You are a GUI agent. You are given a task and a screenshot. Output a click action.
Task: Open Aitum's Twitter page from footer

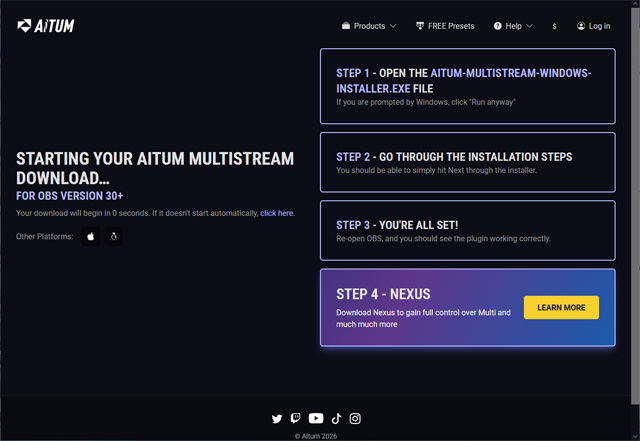(x=277, y=419)
